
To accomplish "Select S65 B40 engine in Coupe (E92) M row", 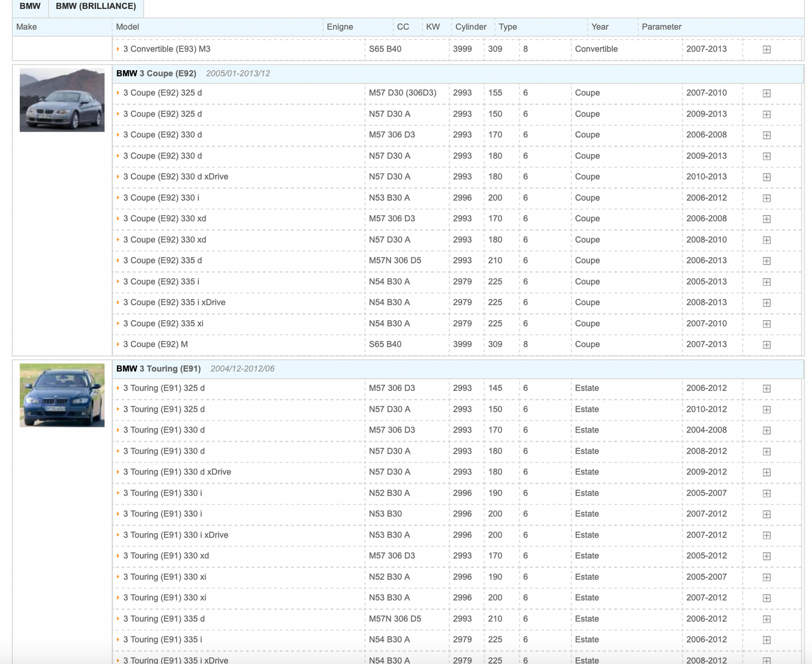I will pos(385,344).
